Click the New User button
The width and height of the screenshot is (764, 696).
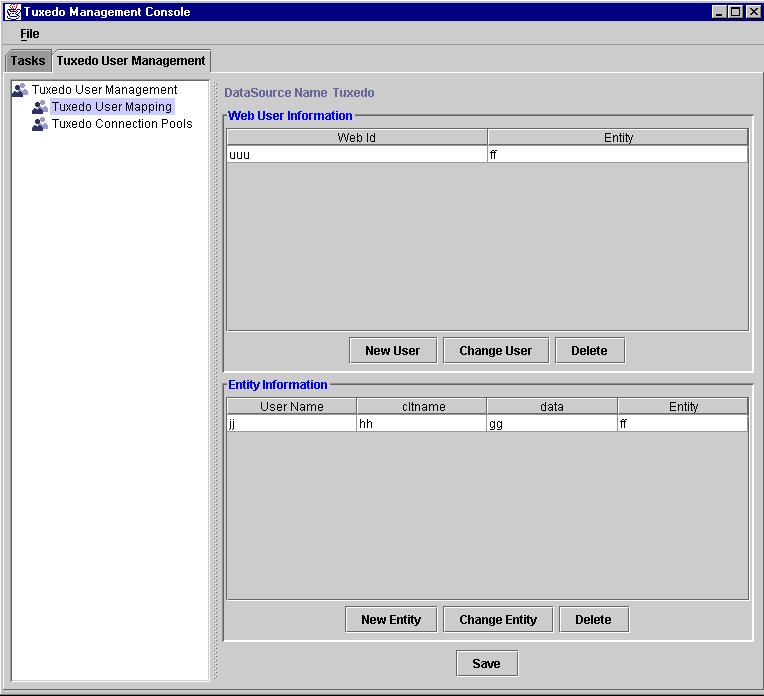pos(393,350)
